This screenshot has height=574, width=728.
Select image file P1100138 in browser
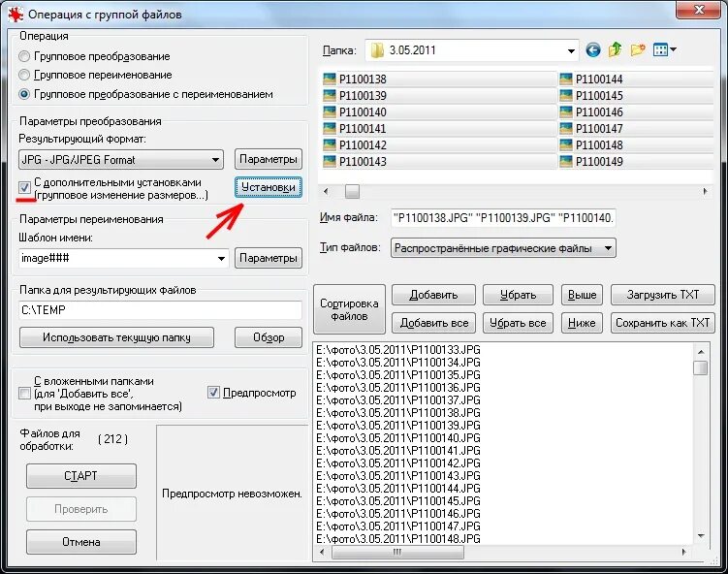click(355, 79)
